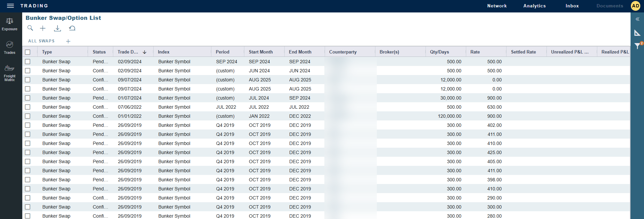The width and height of the screenshot is (644, 219).
Task: Open the Freight Matrix sidebar icon
Action: pyautogui.click(x=9, y=73)
